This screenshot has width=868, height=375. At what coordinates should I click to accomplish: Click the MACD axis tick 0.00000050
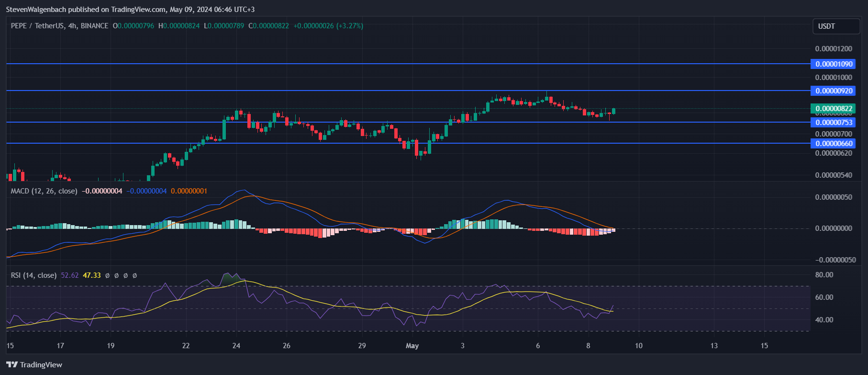coord(834,197)
